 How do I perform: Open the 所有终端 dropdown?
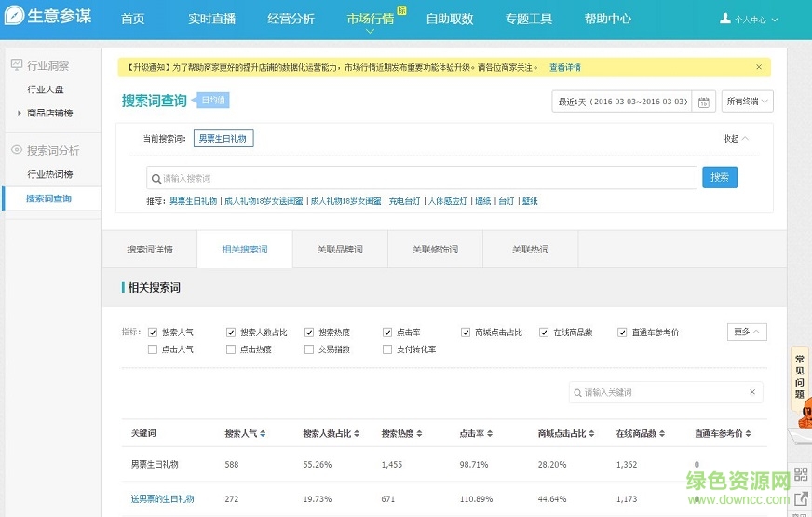tap(747, 102)
